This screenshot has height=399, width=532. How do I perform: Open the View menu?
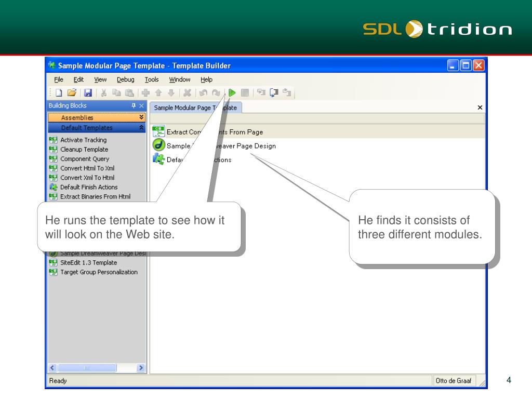[x=100, y=79]
